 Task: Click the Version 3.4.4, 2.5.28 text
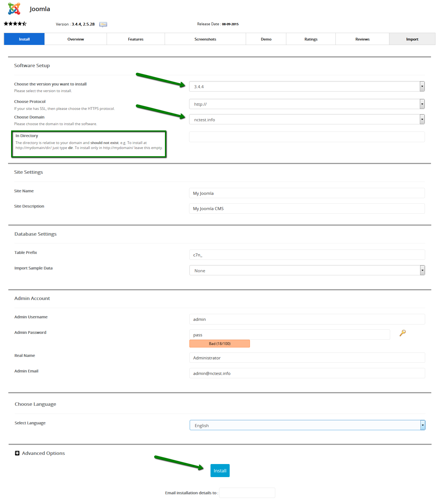(75, 24)
